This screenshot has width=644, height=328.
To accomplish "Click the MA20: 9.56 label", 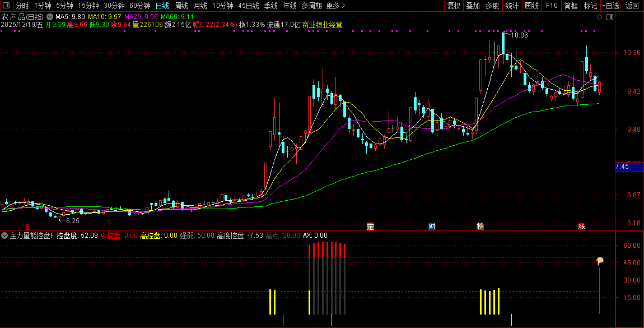I will [x=141, y=17].
